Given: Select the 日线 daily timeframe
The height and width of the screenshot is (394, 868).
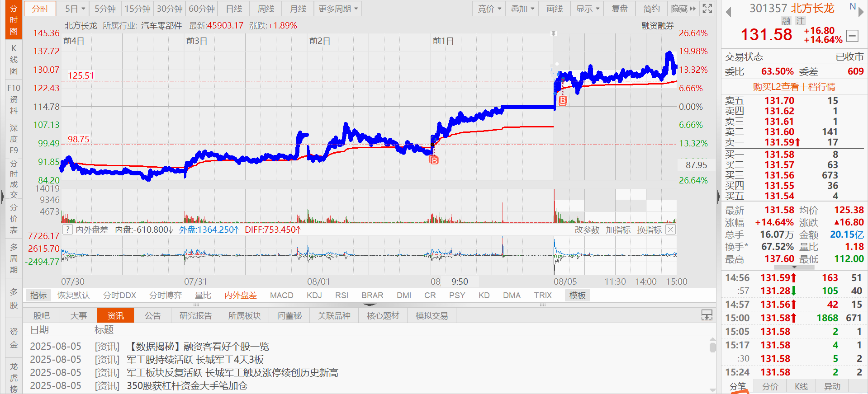Looking at the screenshot, I should (234, 9).
